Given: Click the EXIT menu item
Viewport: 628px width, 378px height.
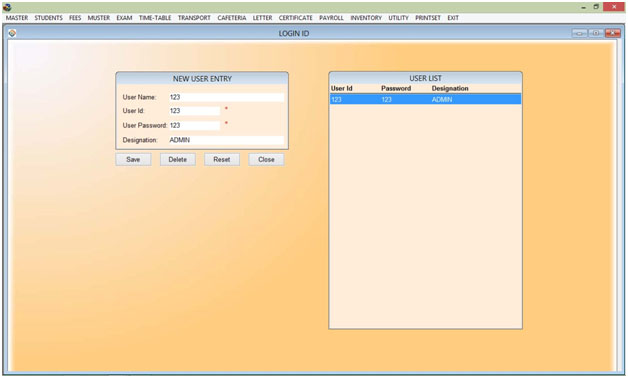Looking at the screenshot, I should (453, 18).
